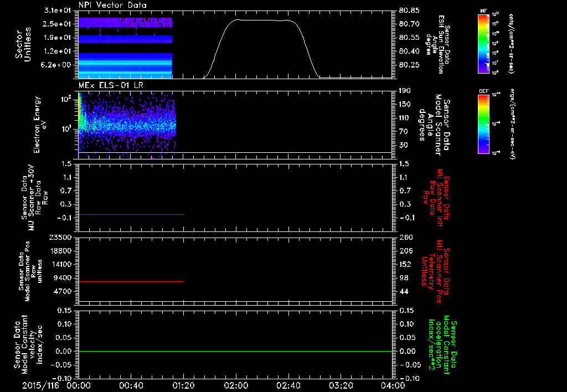
Task: Click the 260 telemetry axis value
Action: click(x=405, y=237)
